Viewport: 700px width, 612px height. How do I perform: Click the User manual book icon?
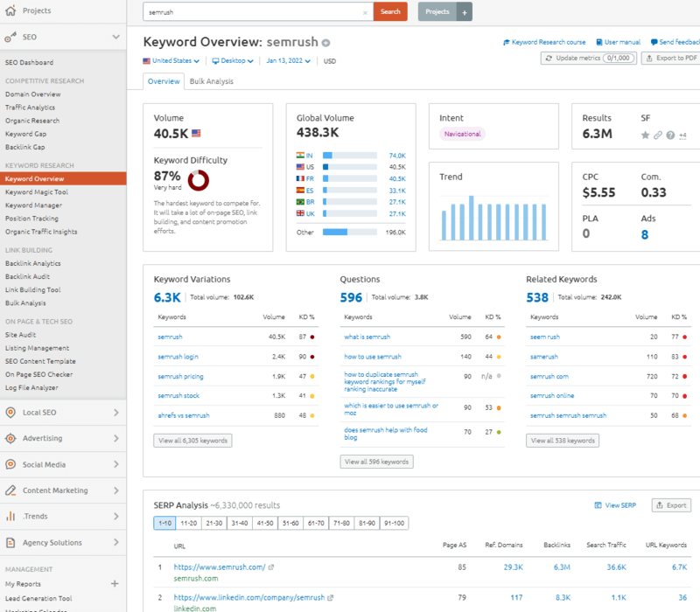point(600,42)
